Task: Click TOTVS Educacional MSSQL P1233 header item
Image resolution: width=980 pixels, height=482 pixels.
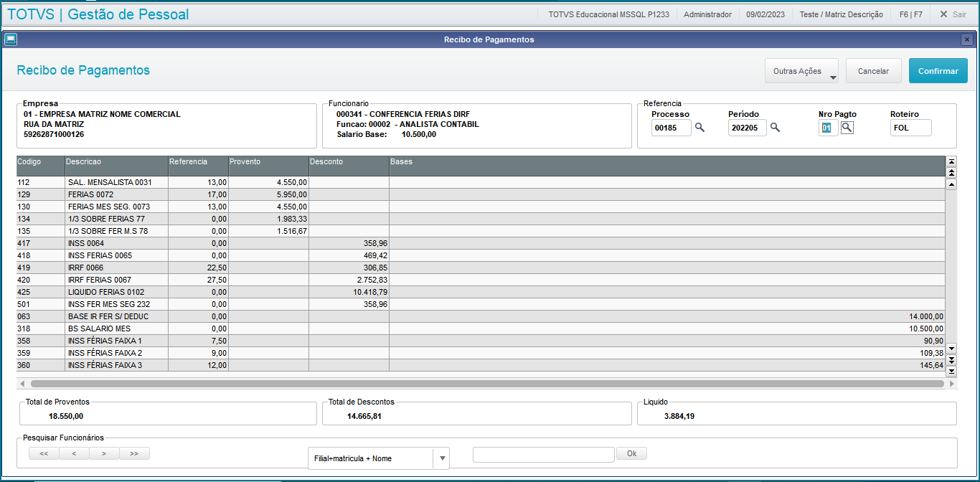Action: coord(608,14)
